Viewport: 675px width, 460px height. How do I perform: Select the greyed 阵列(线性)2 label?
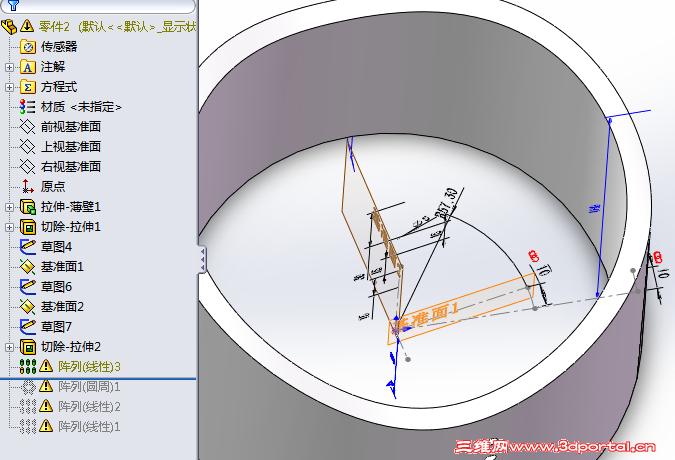coord(90,407)
